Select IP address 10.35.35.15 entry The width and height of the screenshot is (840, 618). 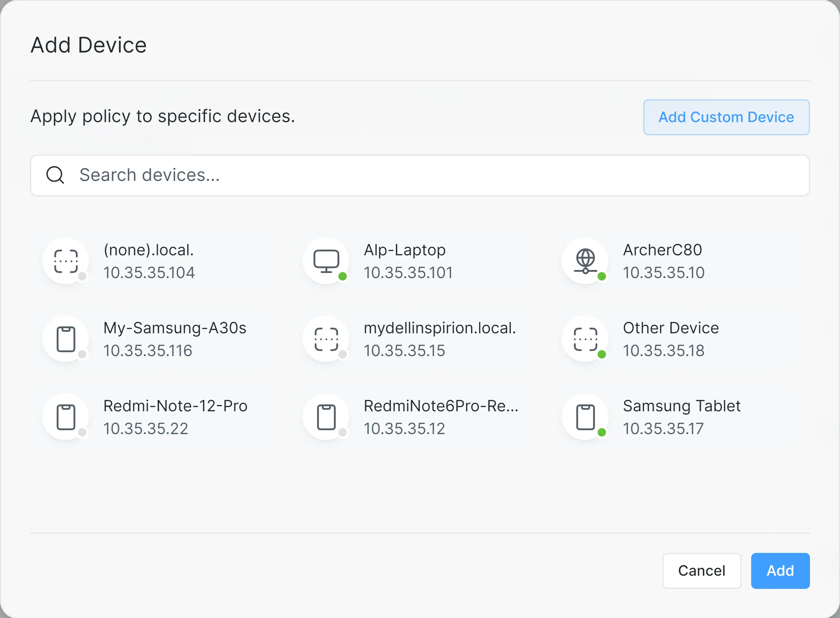tap(404, 350)
